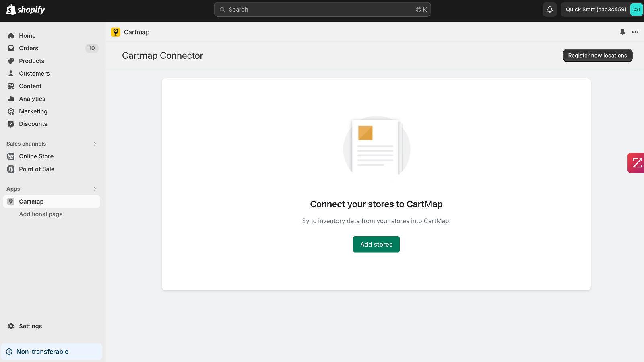Select the Orders icon
The image size is (644, 362).
[11, 48]
